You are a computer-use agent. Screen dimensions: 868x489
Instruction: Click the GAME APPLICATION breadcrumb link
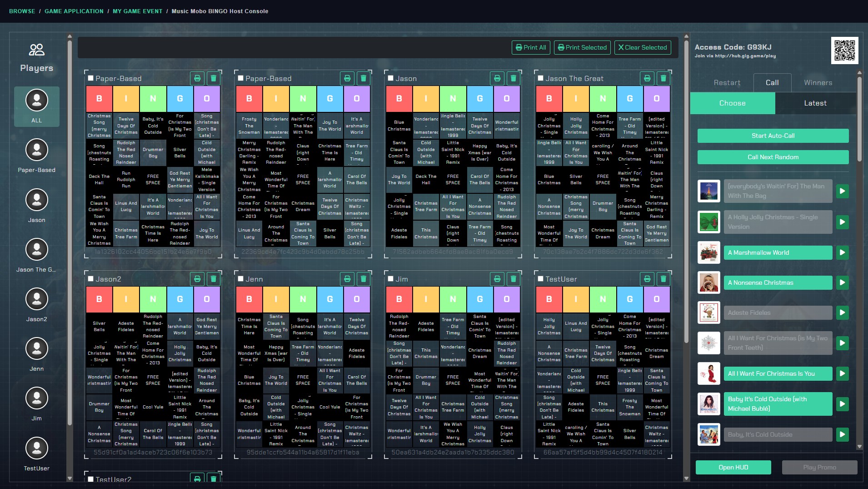74,11
